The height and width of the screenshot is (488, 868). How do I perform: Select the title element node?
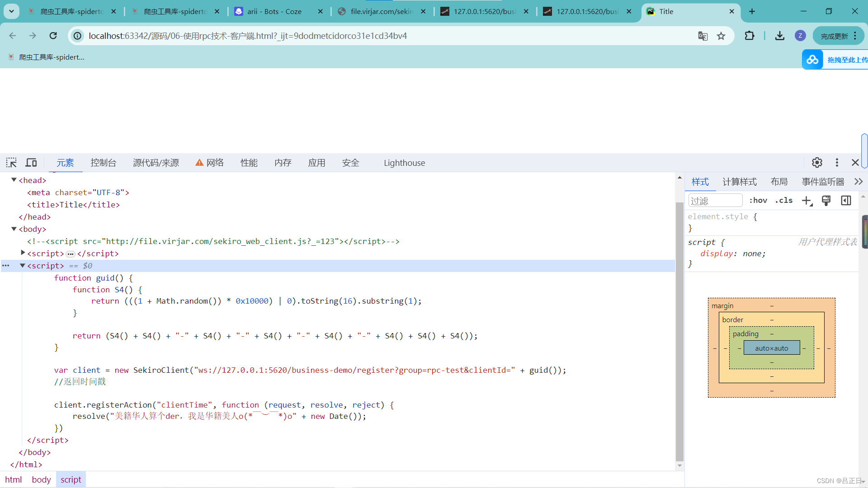(x=74, y=205)
